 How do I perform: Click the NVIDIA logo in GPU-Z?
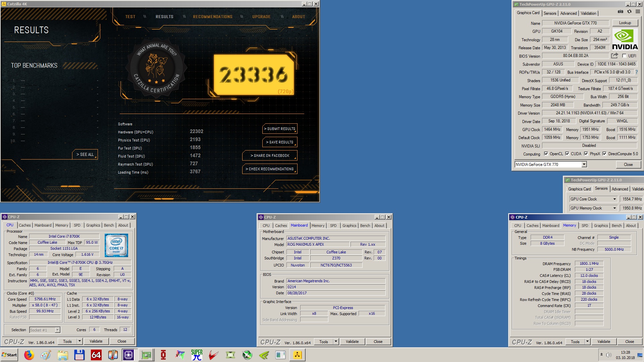click(x=625, y=40)
